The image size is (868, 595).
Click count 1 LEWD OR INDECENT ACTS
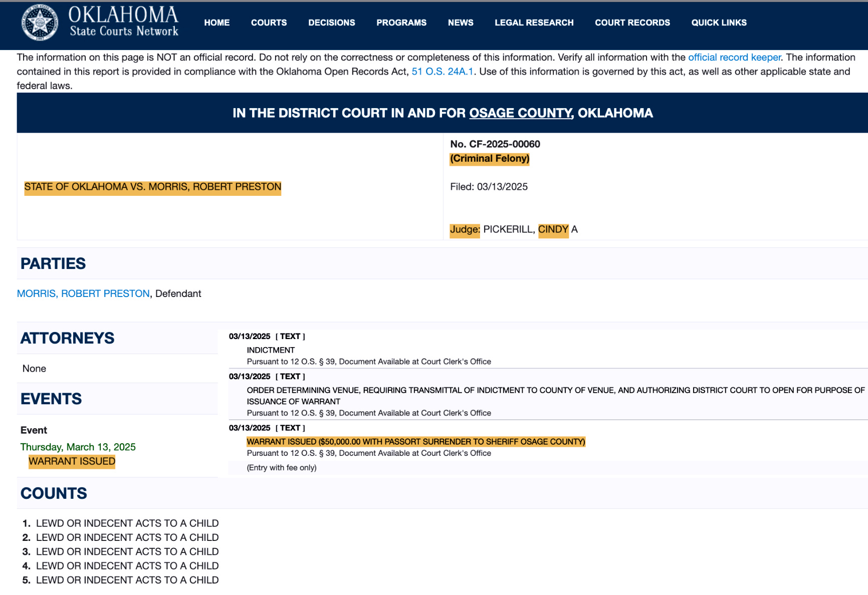(x=127, y=523)
